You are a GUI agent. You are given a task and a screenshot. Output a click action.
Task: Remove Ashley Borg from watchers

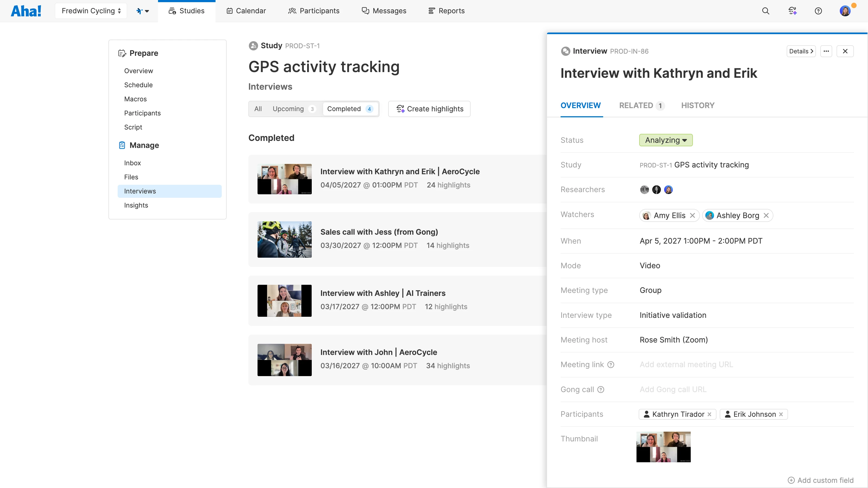point(766,215)
